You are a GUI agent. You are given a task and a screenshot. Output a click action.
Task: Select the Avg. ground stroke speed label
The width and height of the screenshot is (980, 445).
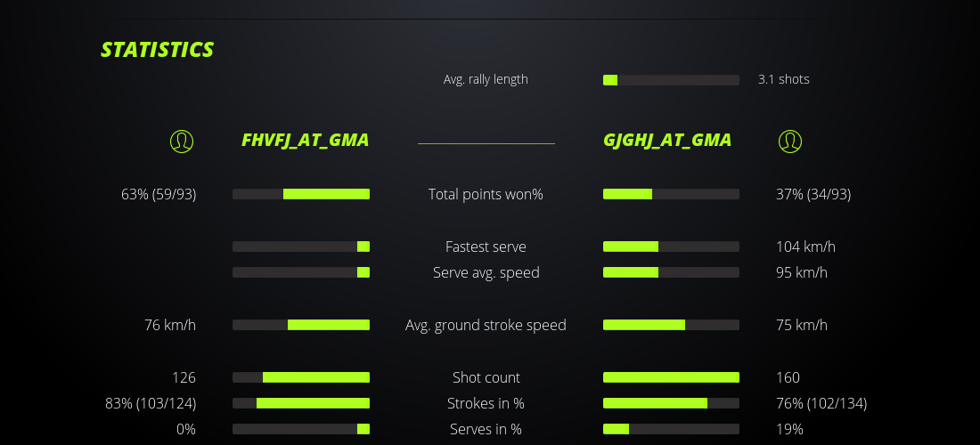[x=486, y=325]
